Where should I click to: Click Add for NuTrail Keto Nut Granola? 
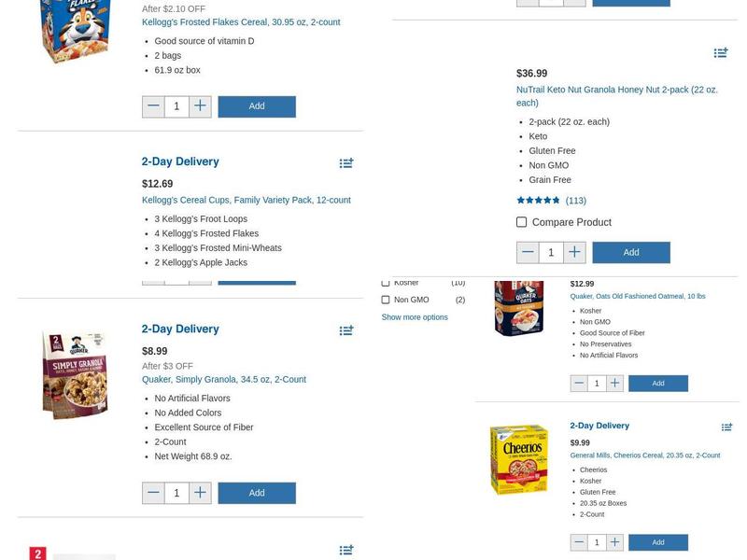click(631, 252)
